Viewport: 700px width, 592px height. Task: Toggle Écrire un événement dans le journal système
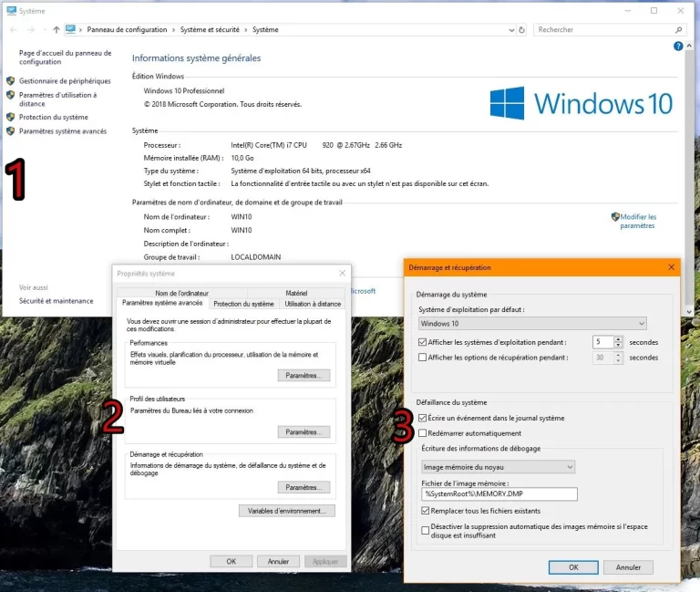422,418
